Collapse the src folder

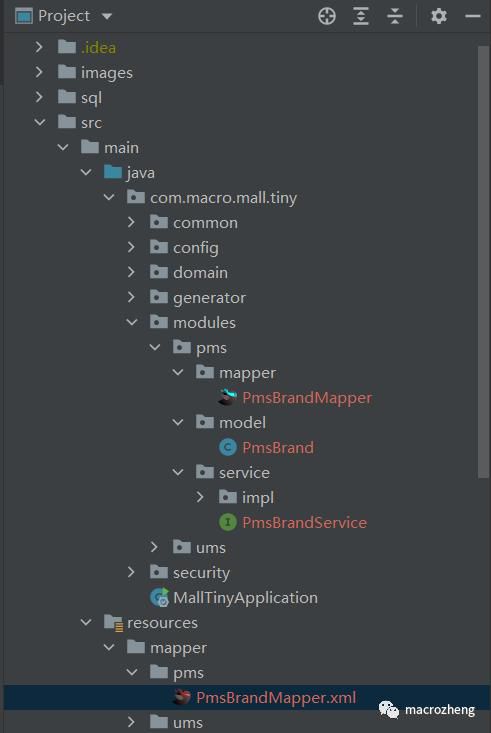point(40,122)
